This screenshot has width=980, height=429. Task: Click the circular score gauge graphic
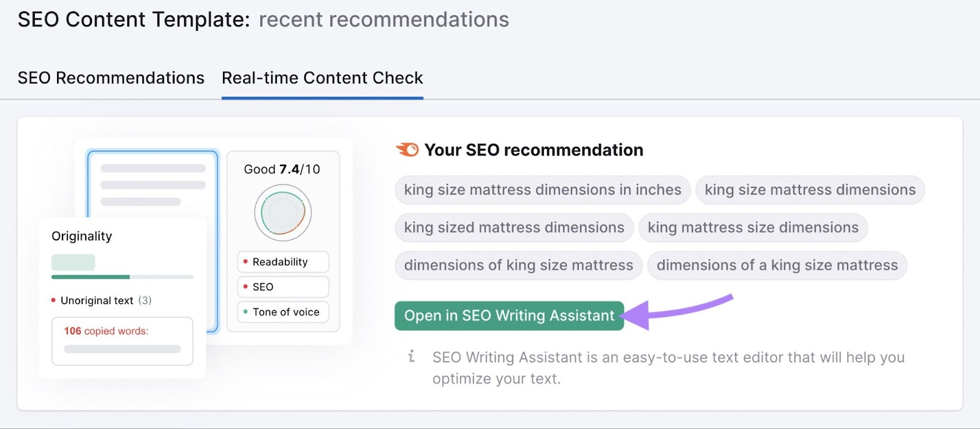(x=282, y=213)
